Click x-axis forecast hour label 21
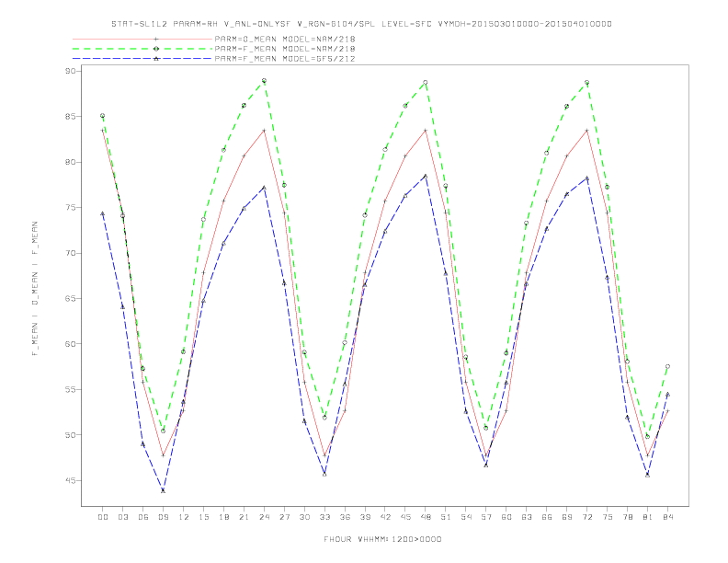The width and height of the screenshot is (728, 563). pos(244,517)
